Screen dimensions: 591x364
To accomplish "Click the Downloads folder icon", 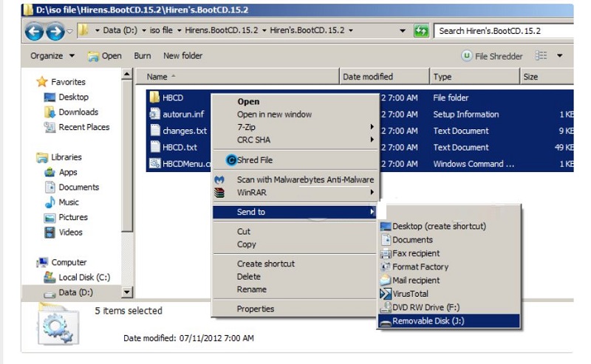I will pyautogui.click(x=49, y=112).
